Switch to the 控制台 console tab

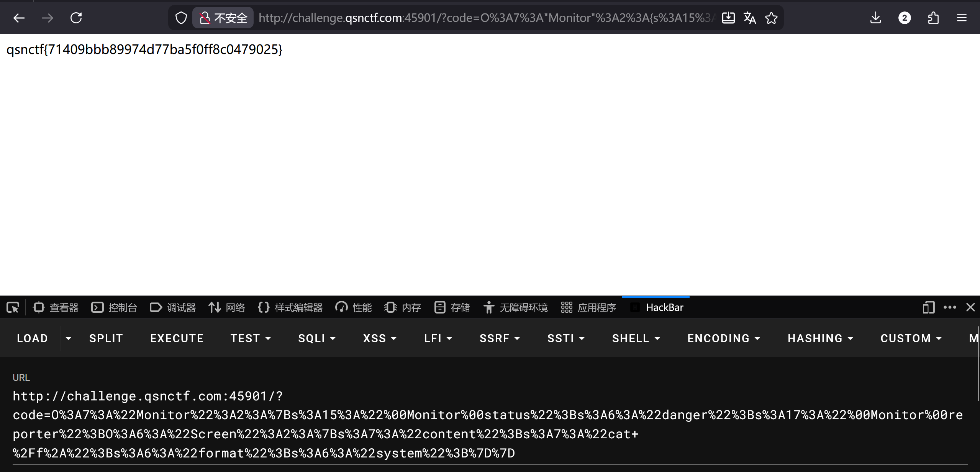coord(114,307)
